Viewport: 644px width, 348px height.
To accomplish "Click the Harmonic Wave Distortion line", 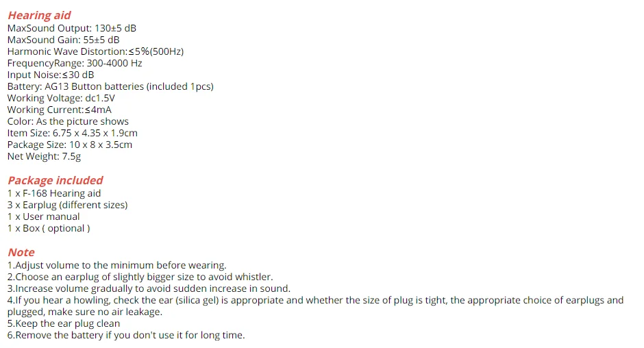I will tap(95, 51).
